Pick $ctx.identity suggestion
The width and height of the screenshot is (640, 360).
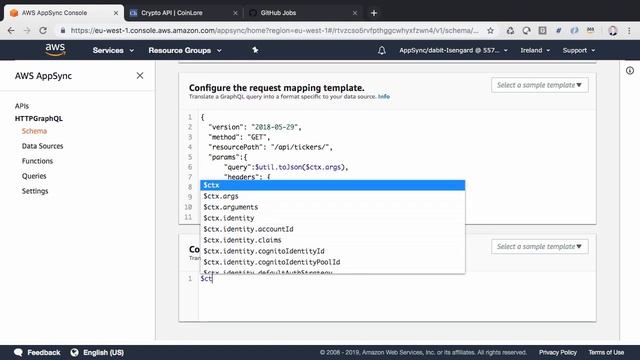point(332,218)
